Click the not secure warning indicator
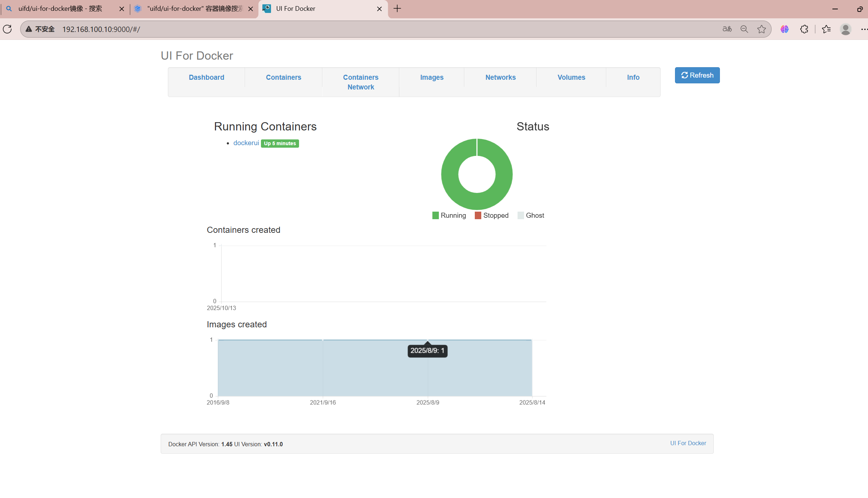The image size is (868, 498). pos(40,29)
